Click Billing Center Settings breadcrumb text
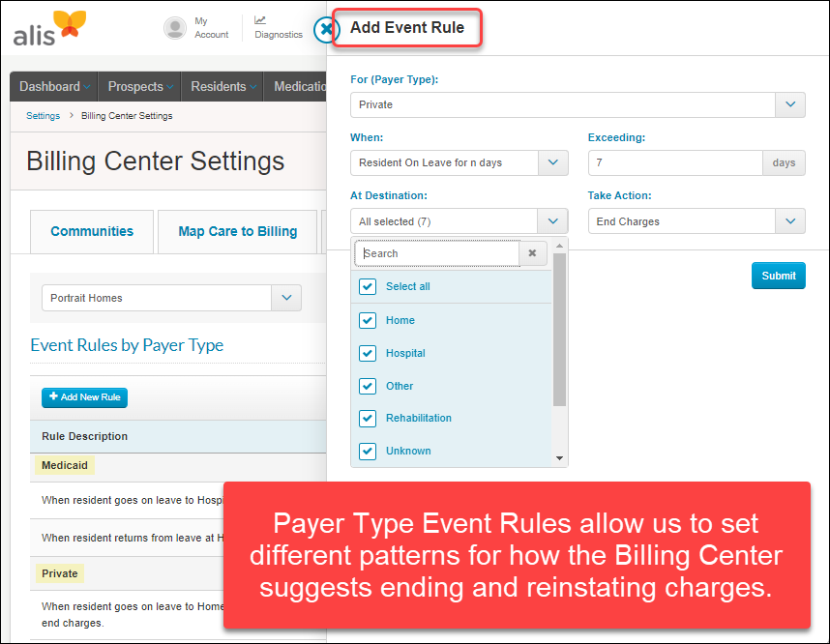The height and width of the screenshot is (644, 830). pyautogui.click(x=127, y=115)
